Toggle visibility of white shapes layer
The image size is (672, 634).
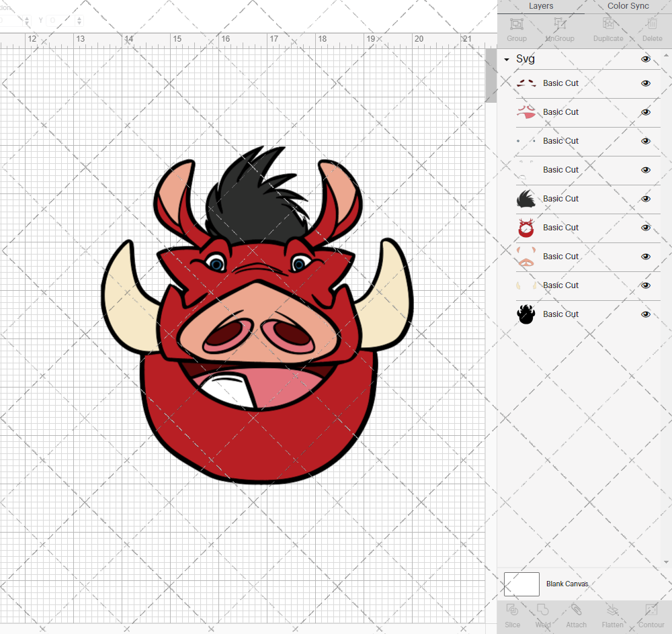point(645,170)
